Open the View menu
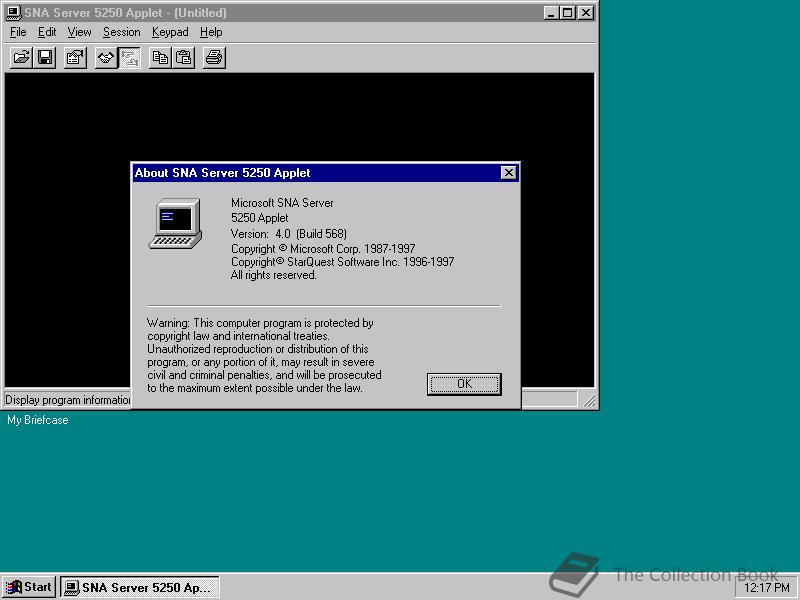The image size is (800, 600). coord(79,32)
